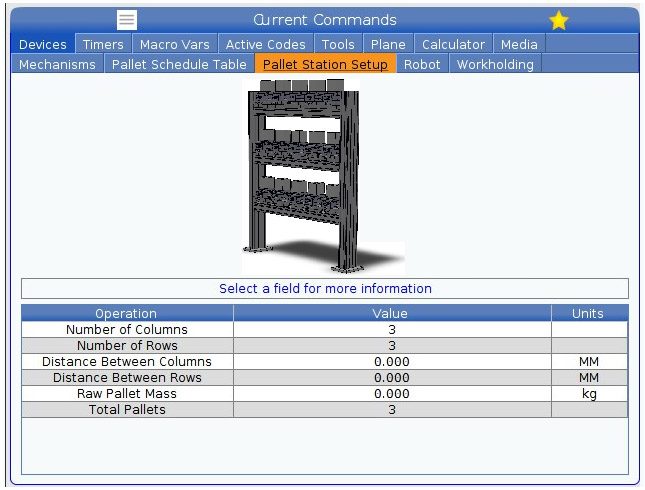Select the Number of Columns value field
Viewport: 645px width, 490px height.
(391, 329)
